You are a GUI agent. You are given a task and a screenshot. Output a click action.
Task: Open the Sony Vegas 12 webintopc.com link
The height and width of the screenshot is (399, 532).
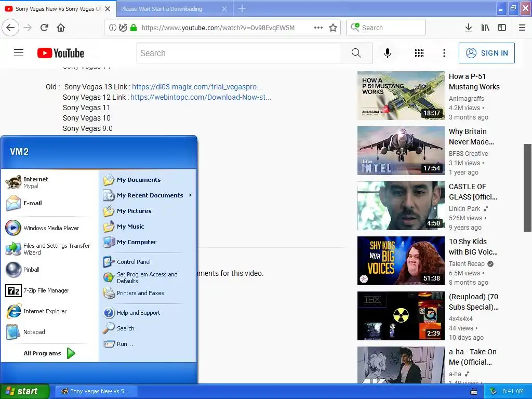(x=201, y=97)
